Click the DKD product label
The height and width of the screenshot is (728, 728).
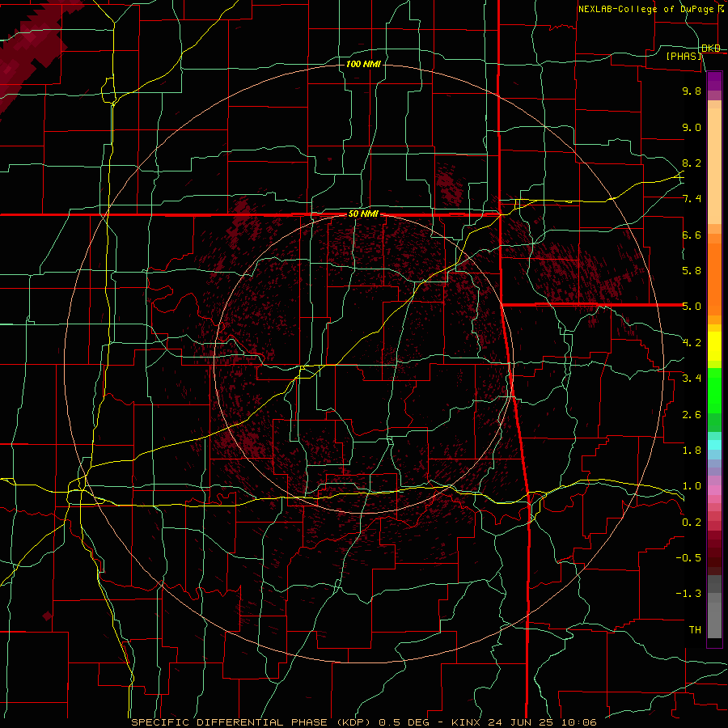point(711,49)
